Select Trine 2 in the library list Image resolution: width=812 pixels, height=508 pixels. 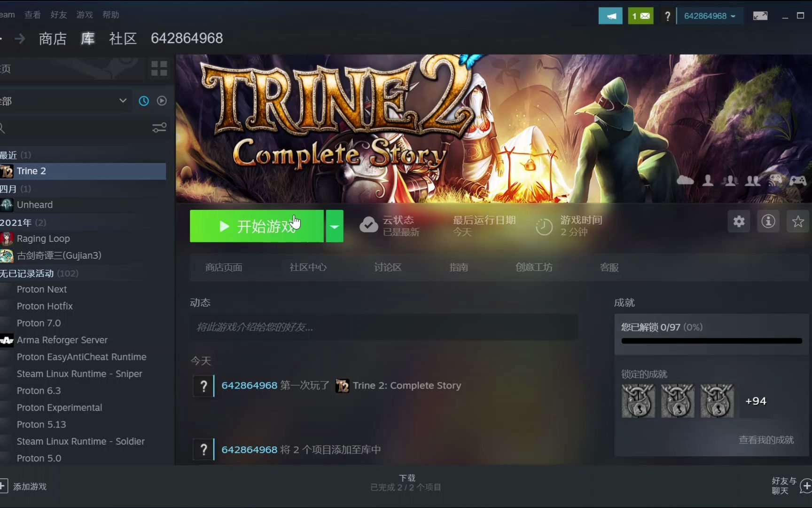[83, 171]
